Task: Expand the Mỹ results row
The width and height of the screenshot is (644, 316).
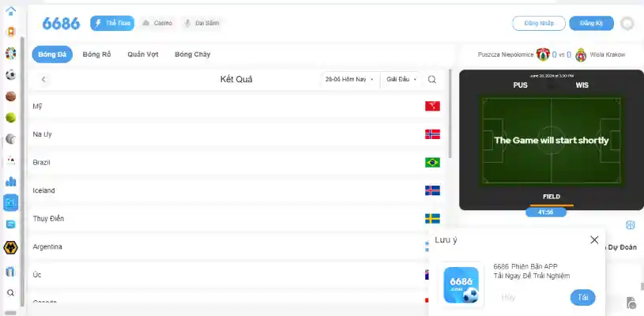Action: coord(236,107)
